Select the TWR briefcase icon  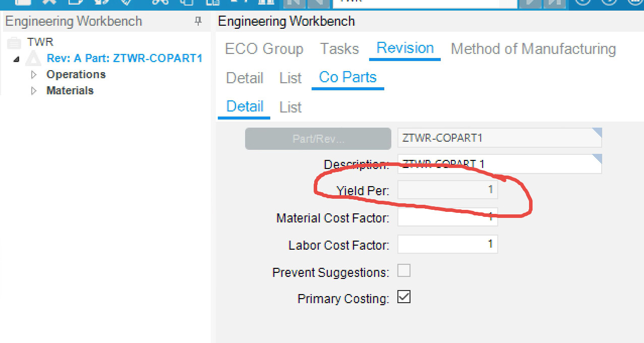[x=14, y=42]
